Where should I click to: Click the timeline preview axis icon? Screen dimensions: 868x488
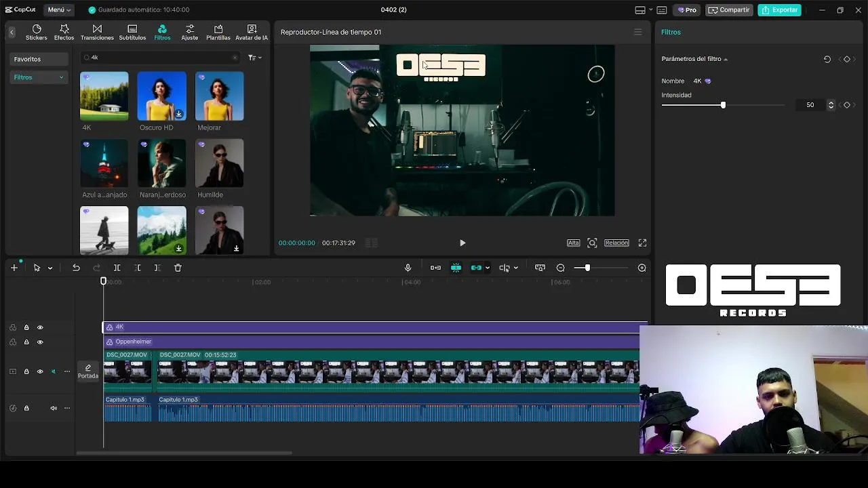504,268
